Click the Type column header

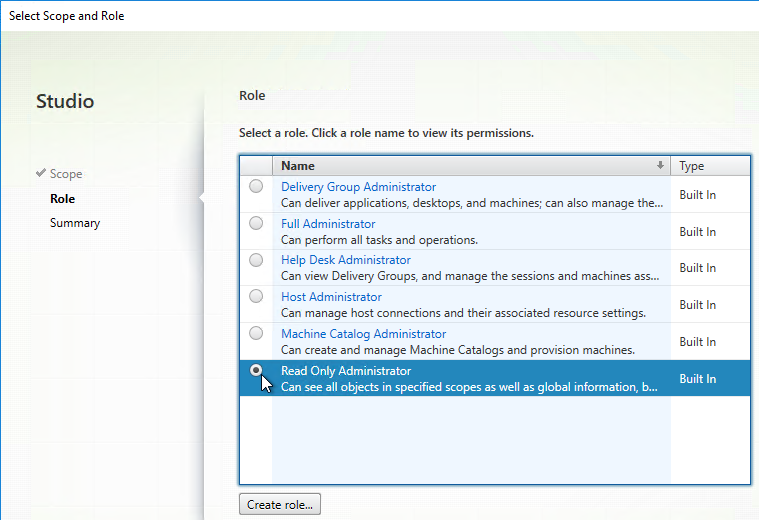click(711, 166)
